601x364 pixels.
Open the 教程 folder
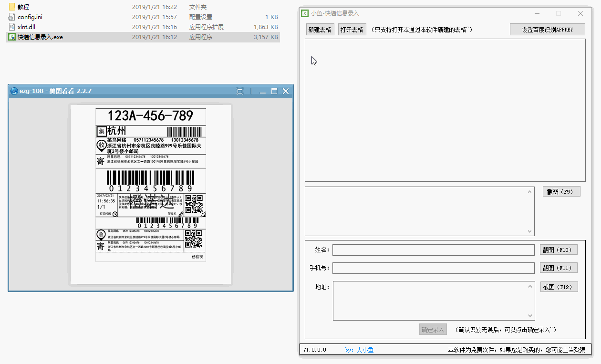click(23, 7)
